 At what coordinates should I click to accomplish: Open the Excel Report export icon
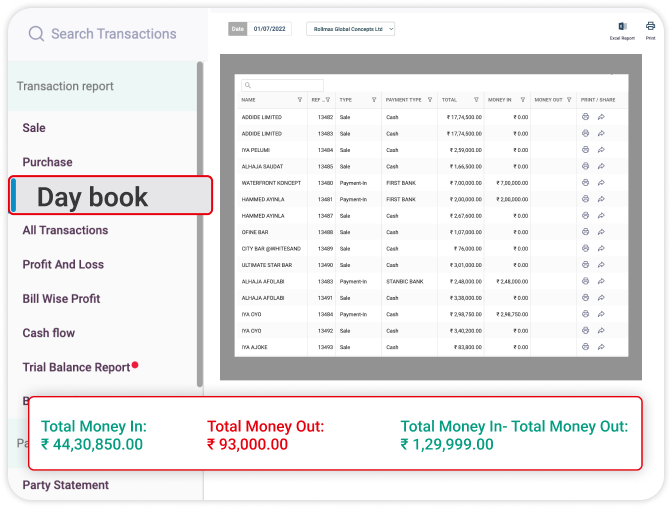pos(622,27)
